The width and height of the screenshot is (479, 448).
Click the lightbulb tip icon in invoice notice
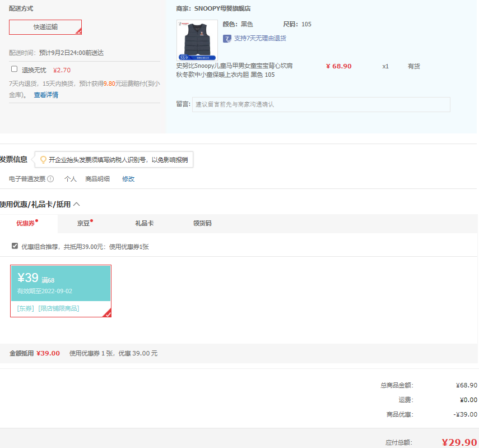(x=43, y=160)
